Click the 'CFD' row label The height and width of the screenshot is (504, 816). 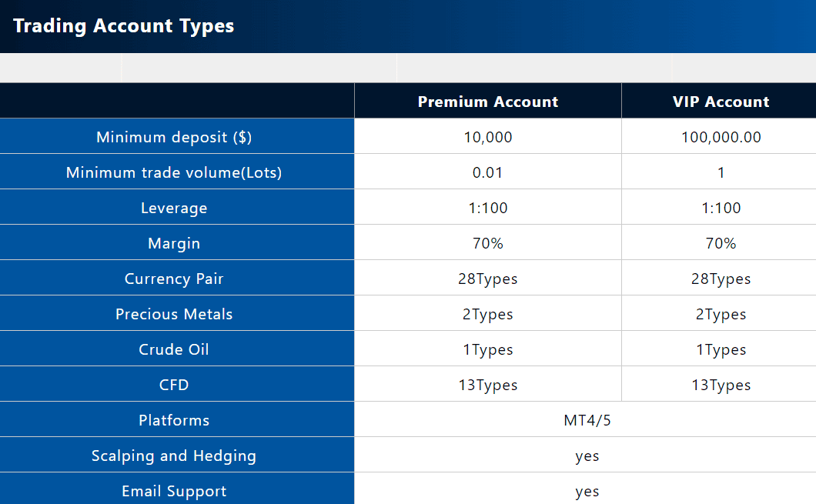174,385
